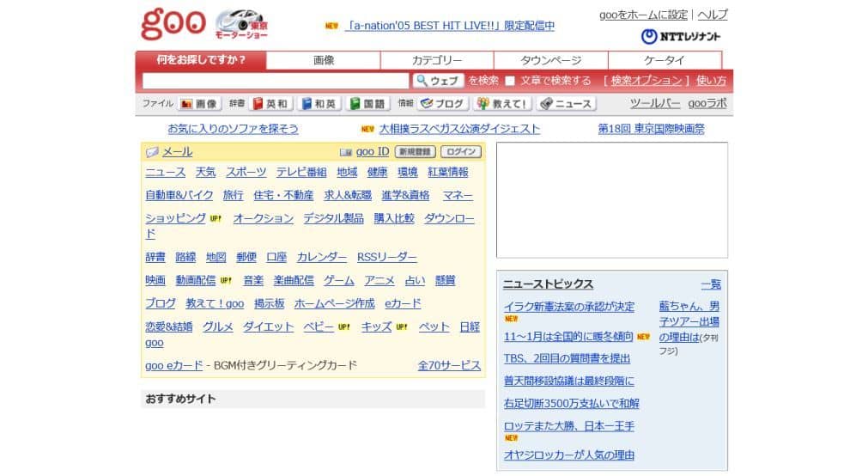The height and width of the screenshot is (476, 868).
Task: Click the ウェブ search button
Action: (438, 81)
